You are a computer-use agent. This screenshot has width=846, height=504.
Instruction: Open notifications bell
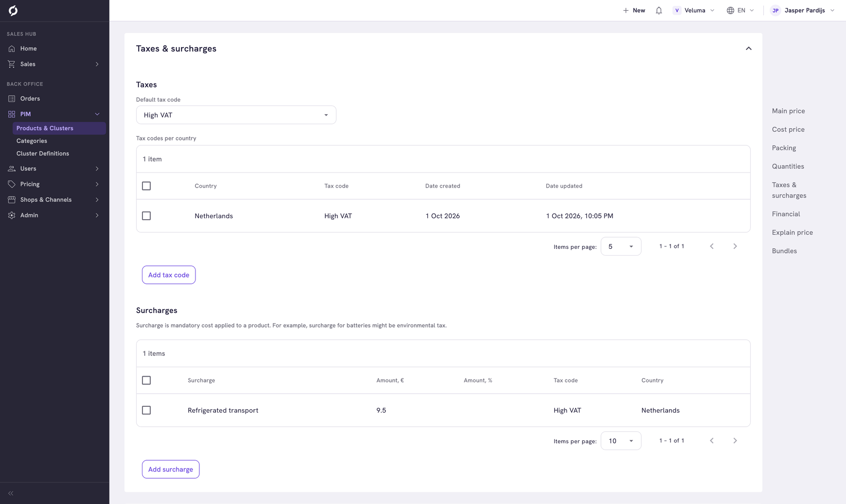tap(659, 10)
